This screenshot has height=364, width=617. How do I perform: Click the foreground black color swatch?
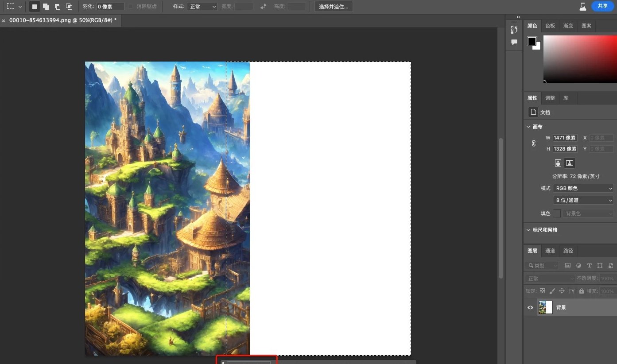[x=532, y=41]
